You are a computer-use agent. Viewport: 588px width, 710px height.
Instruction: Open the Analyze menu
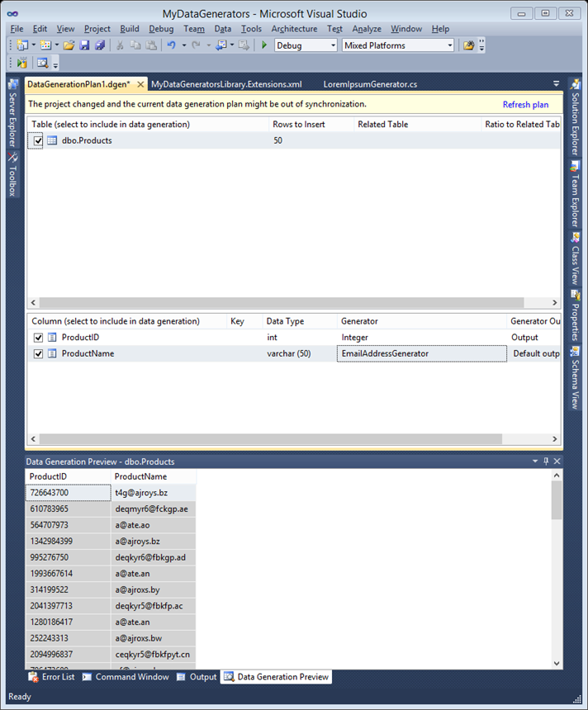(367, 29)
